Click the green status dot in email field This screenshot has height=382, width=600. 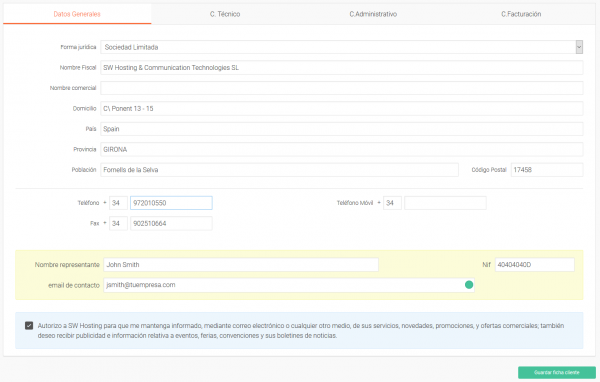pos(469,285)
